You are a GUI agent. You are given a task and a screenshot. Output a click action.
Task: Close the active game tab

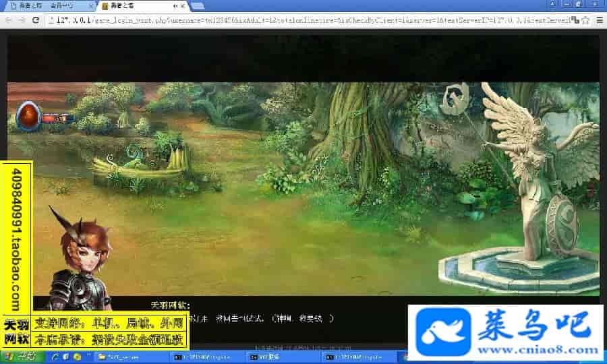pyautogui.click(x=182, y=6)
